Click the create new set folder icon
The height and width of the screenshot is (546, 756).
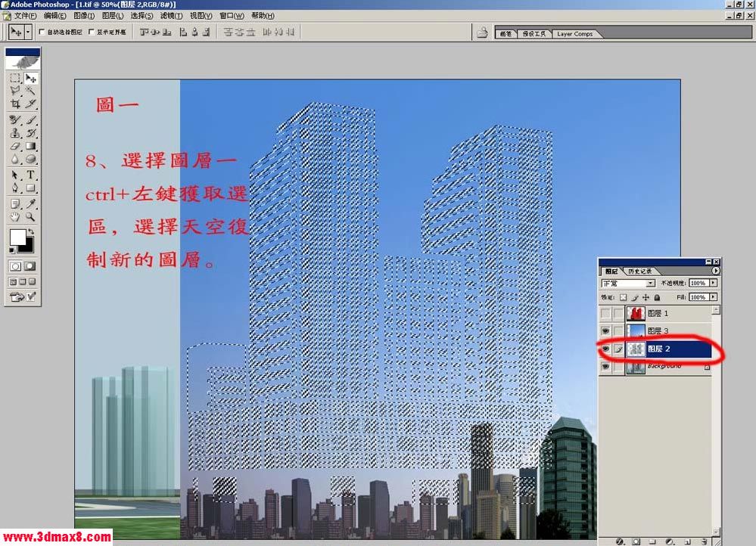(653, 541)
